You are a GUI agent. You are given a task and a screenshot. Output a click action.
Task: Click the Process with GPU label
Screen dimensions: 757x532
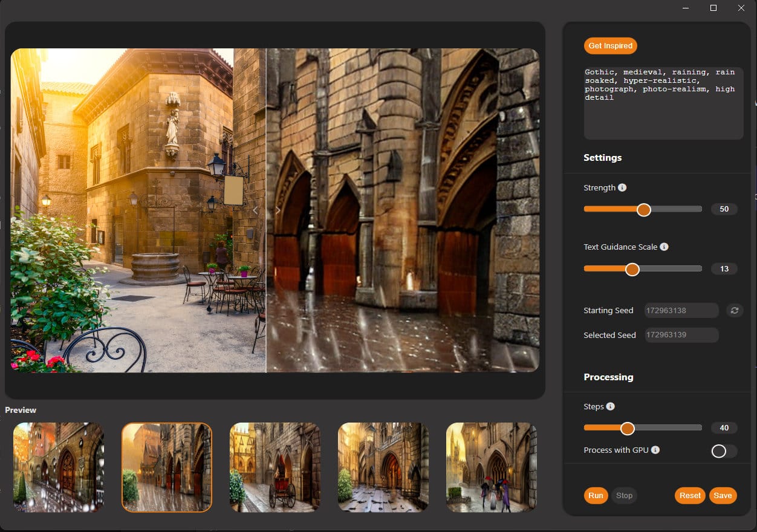point(616,450)
